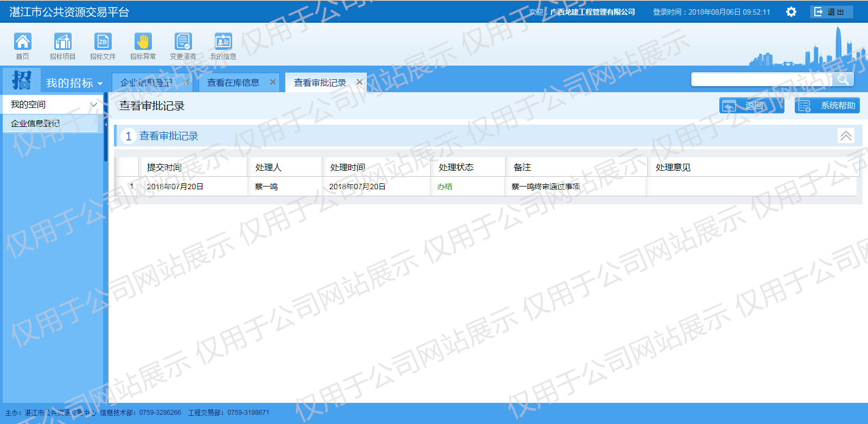
Task: Open the 首页 home icon
Action: click(x=23, y=46)
